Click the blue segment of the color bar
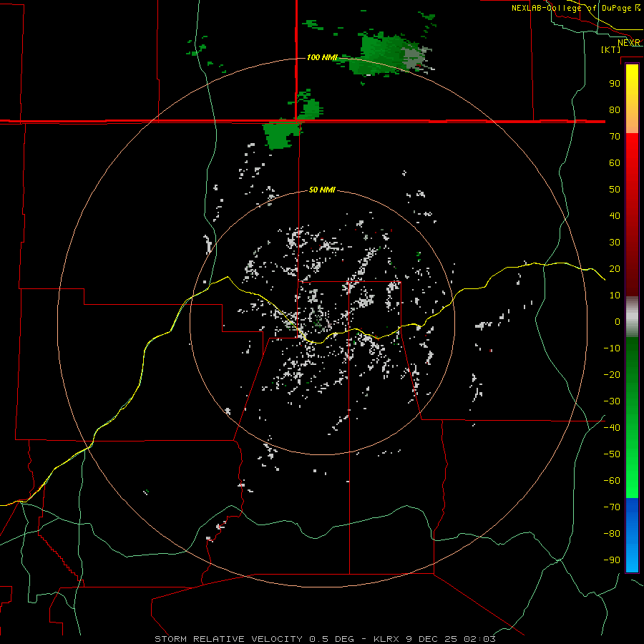The height and width of the screenshot is (644, 644). click(x=632, y=535)
